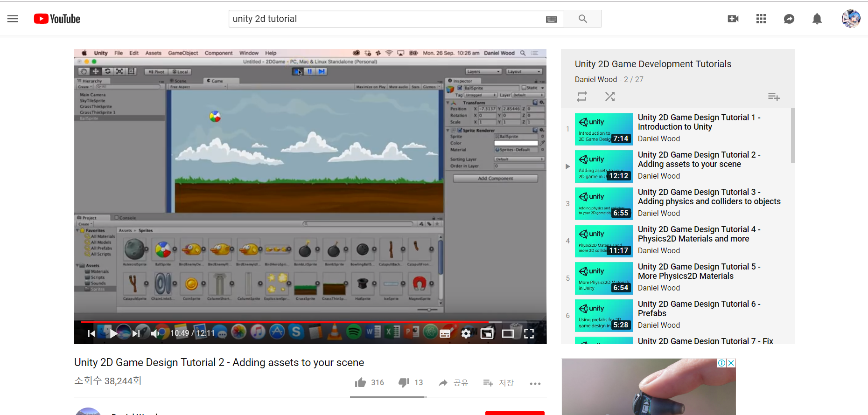Open the messages bubble icon
The height and width of the screenshot is (415, 868).
789,19
